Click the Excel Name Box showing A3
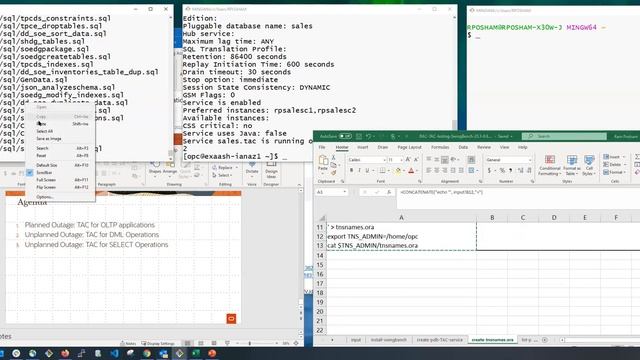 point(331,192)
